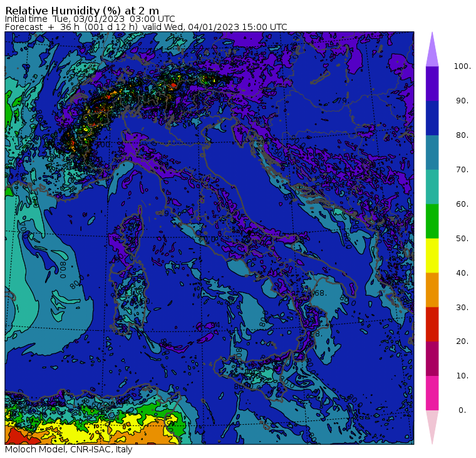Click the '60.' colorbar label
Image resolution: width=476 pixels, height=458 pixels.
[x=462, y=204]
